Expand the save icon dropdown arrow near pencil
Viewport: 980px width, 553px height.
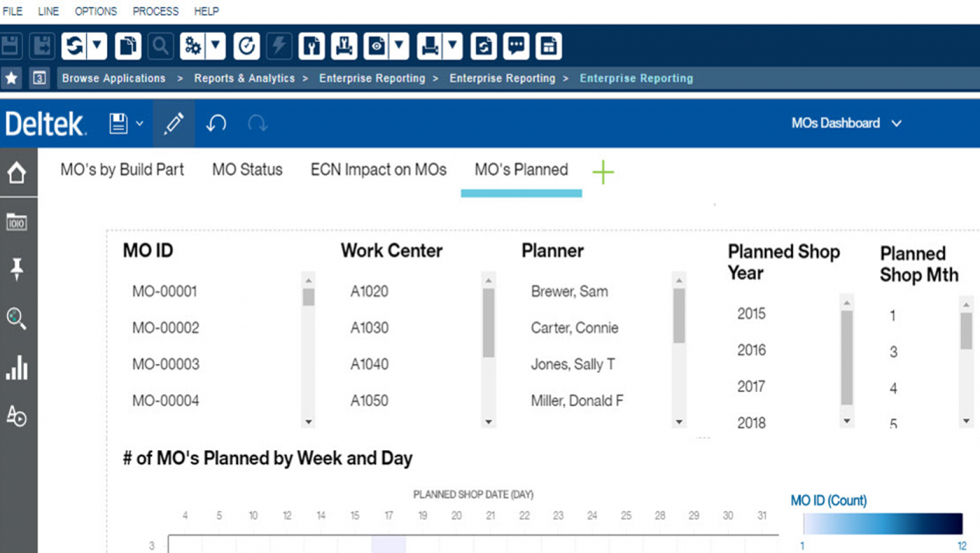(x=139, y=125)
